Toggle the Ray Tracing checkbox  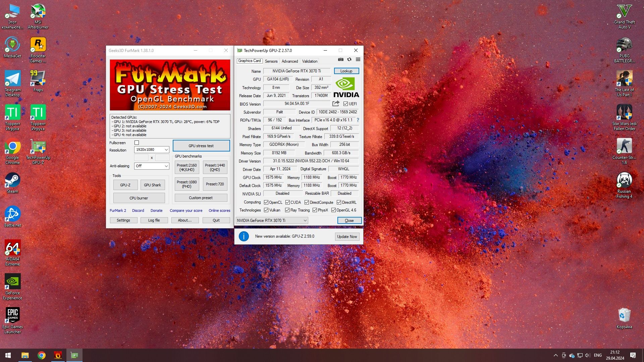pyautogui.click(x=287, y=210)
